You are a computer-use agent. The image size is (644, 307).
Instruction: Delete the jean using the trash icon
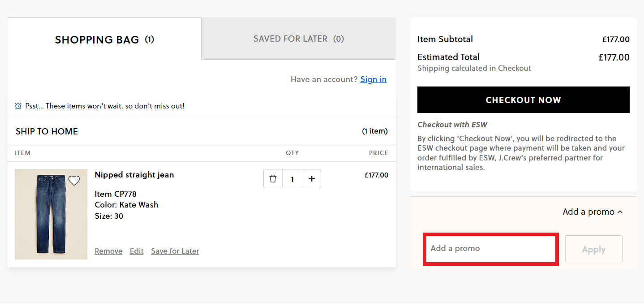(273, 178)
